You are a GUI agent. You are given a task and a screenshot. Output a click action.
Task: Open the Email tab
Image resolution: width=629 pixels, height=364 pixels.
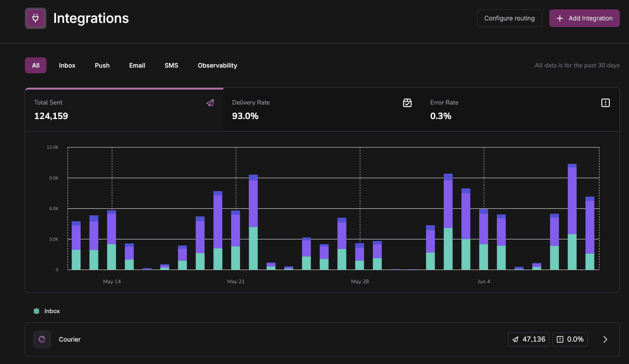pos(137,65)
